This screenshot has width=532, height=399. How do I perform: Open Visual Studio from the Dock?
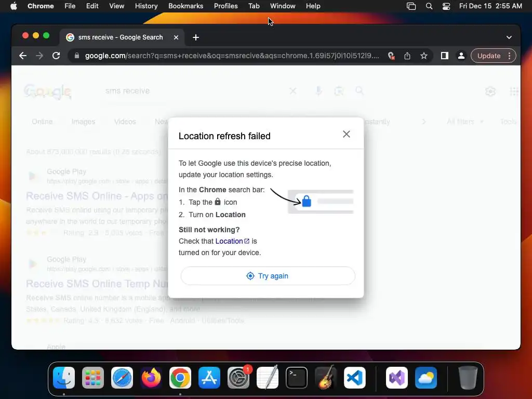pos(396,378)
